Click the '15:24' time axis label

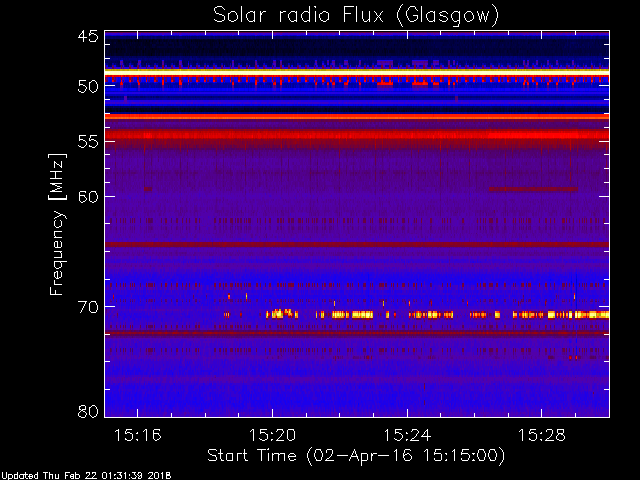point(407,435)
